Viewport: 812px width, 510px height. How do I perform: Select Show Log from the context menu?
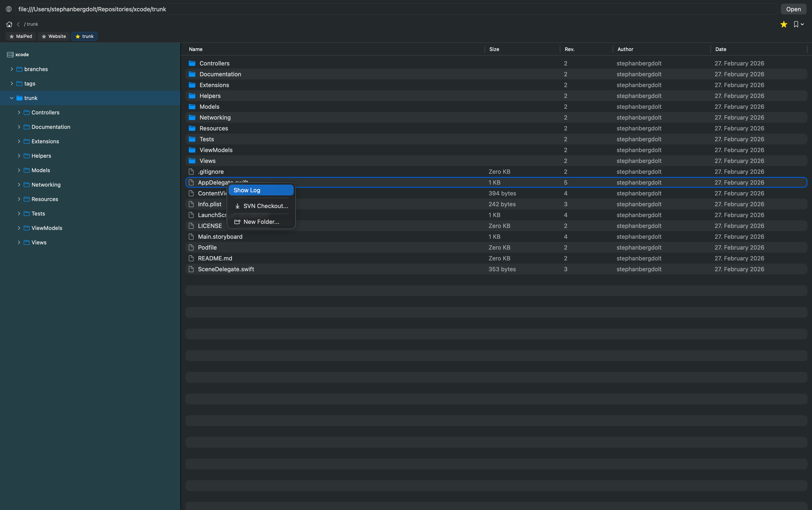click(261, 190)
